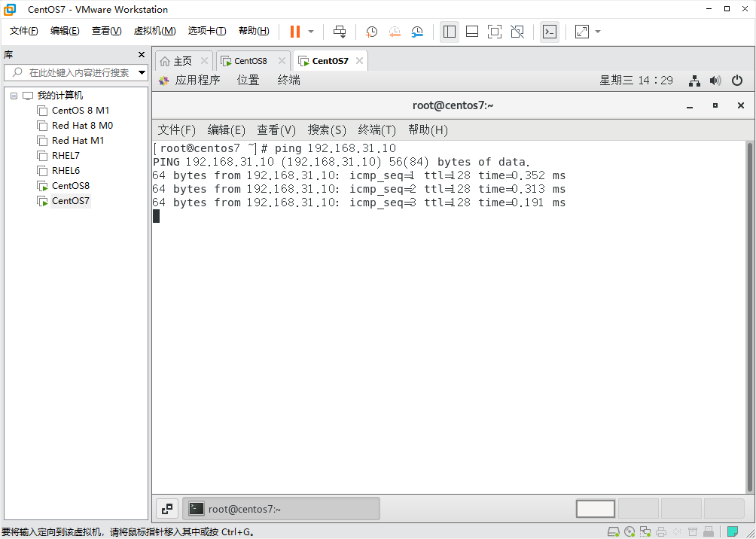The width and height of the screenshot is (756, 539).
Task: Click the clock 星期三 14:29
Action: tap(636, 81)
